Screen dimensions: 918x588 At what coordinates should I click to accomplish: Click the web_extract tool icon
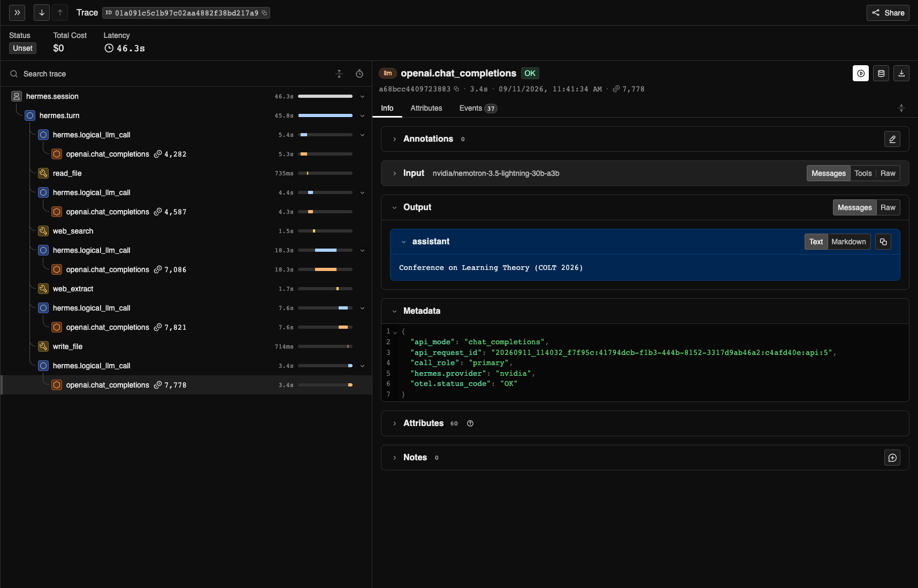click(x=43, y=289)
